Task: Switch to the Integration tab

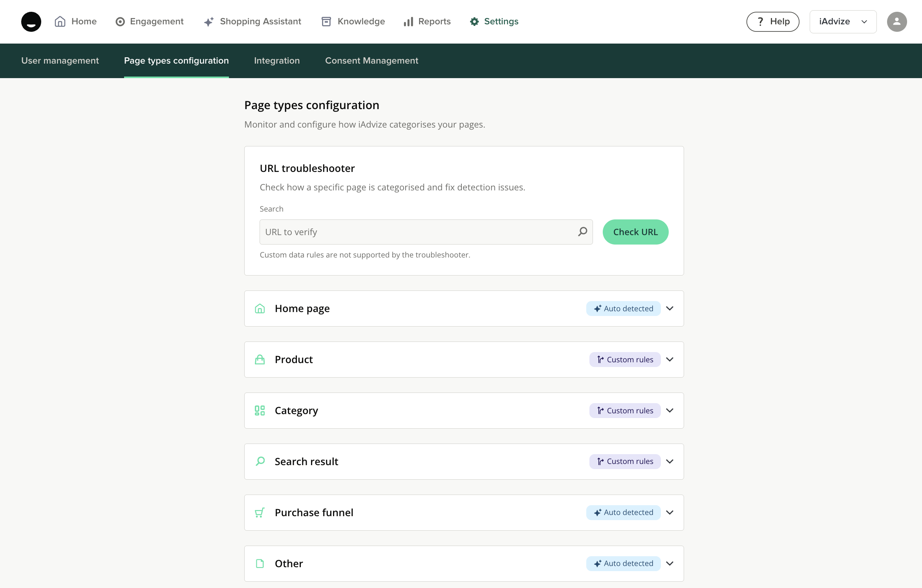Action: point(277,60)
